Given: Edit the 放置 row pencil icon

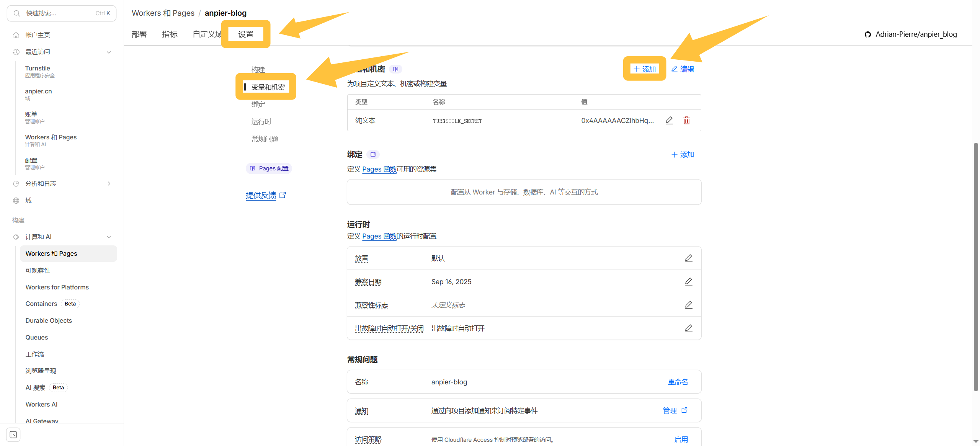Looking at the screenshot, I should coord(689,258).
